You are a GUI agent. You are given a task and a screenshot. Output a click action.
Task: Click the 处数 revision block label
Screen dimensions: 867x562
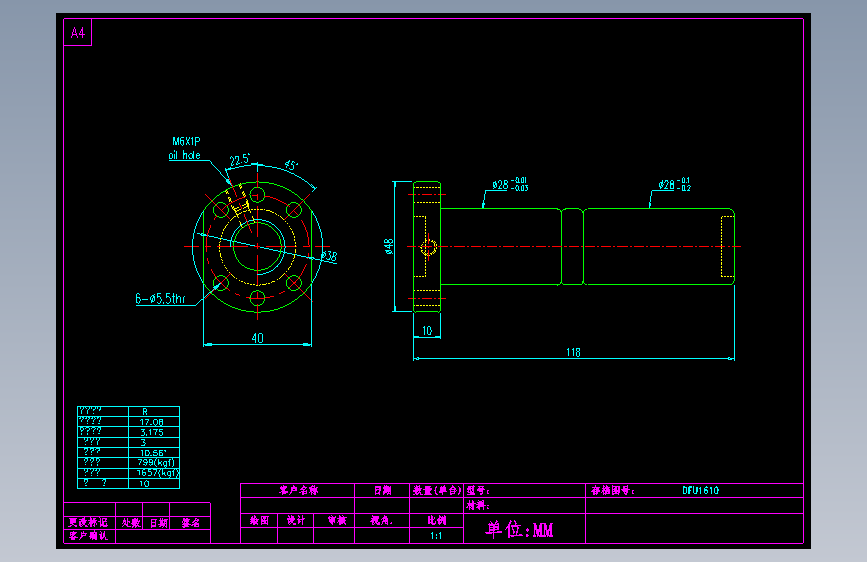131,523
